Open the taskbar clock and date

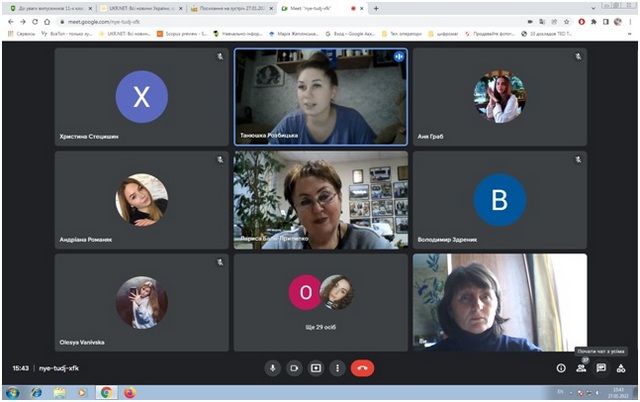pyautogui.click(x=618, y=393)
